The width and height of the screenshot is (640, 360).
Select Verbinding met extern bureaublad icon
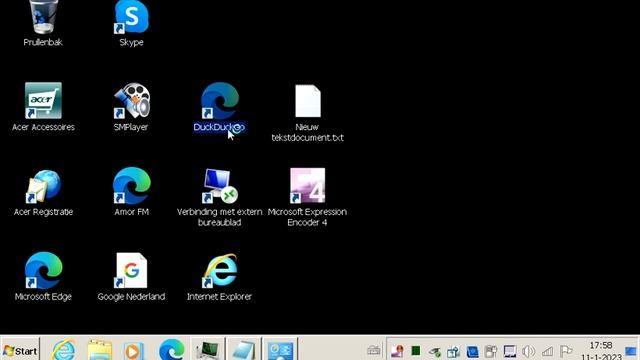tap(220, 198)
